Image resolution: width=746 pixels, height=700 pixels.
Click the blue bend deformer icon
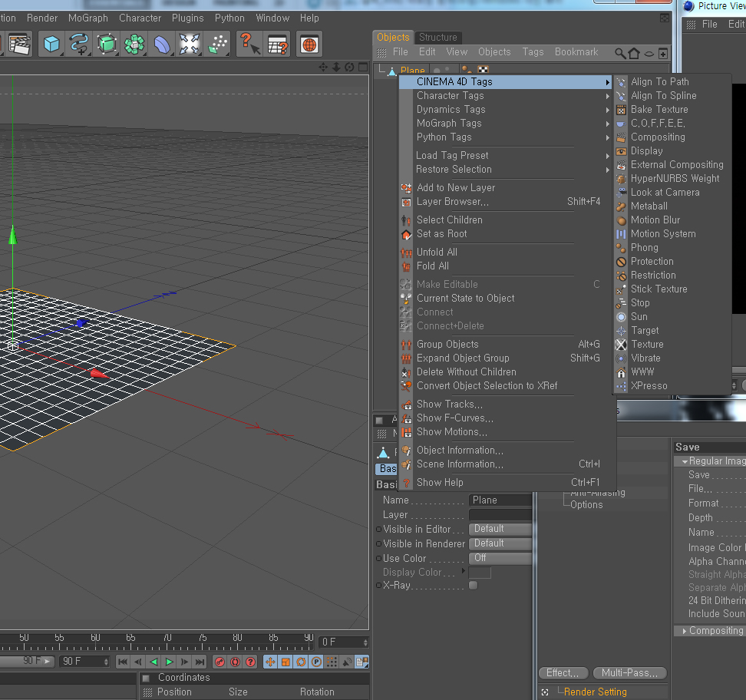[x=162, y=45]
